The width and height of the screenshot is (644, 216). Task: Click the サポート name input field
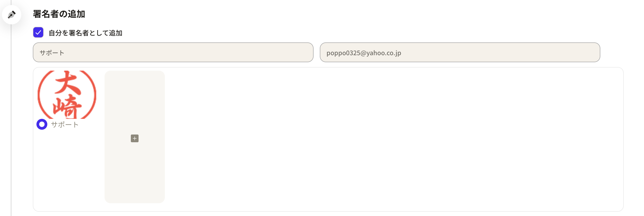pos(173,53)
